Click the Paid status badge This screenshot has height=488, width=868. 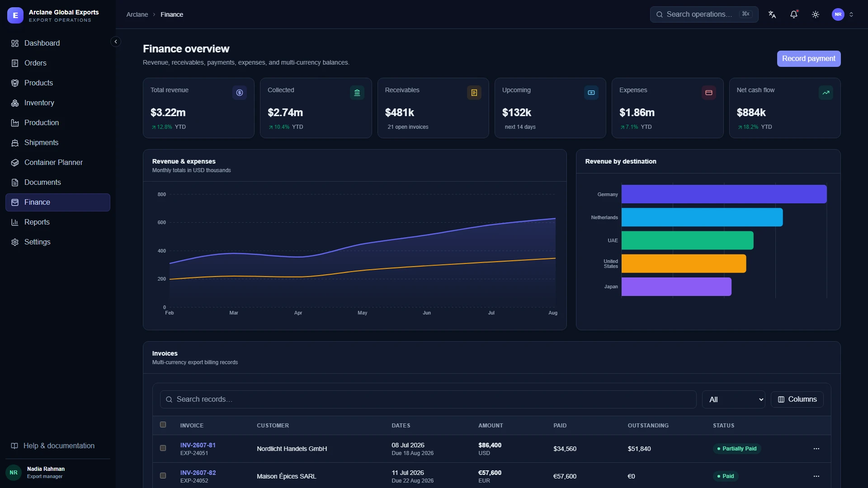pyautogui.click(x=726, y=476)
